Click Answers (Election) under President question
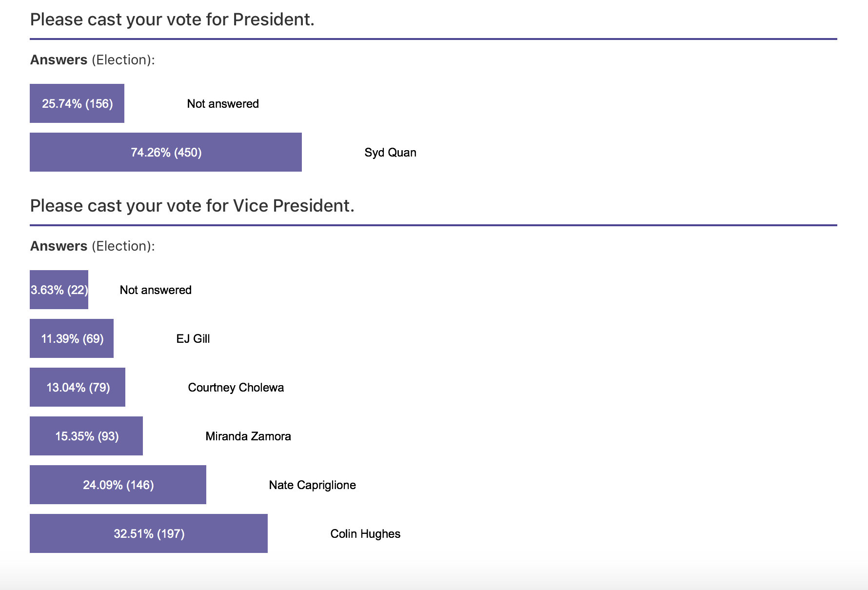Image resolution: width=868 pixels, height=590 pixels. pos(92,59)
